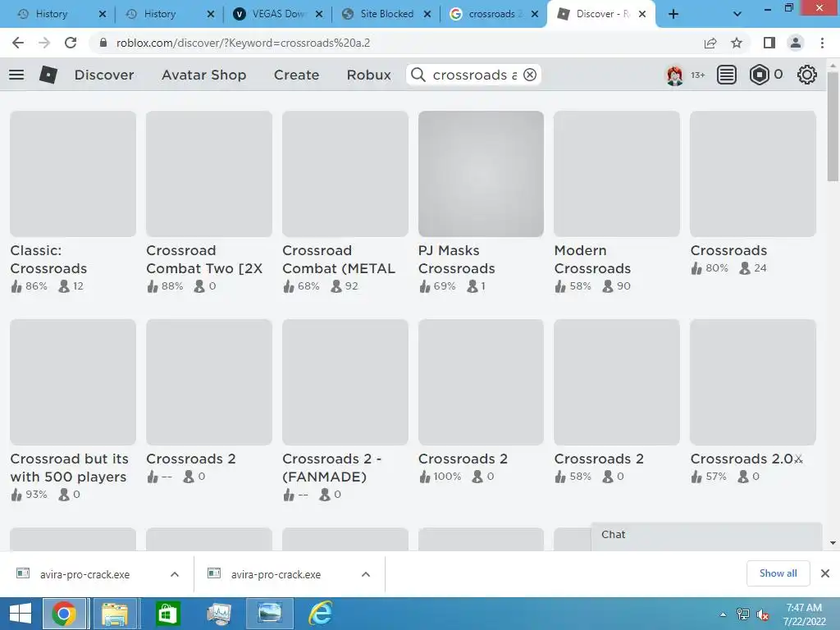Open Microsoft Store from taskbar

click(167, 614)
